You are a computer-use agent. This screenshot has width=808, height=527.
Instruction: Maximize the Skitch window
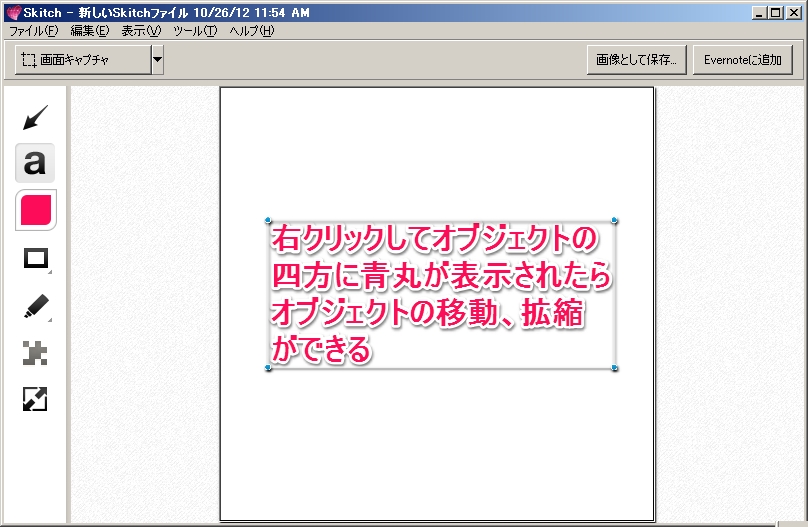776,13
